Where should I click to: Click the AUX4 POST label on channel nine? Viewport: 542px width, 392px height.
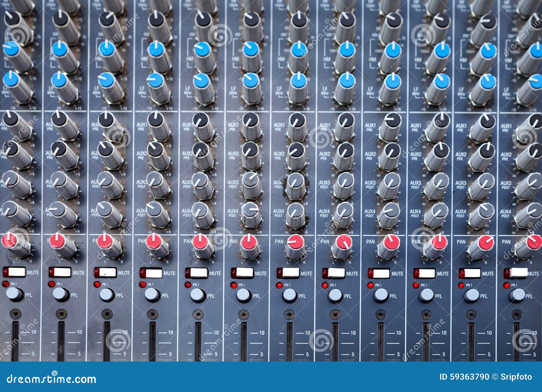[x=370, y=213]
